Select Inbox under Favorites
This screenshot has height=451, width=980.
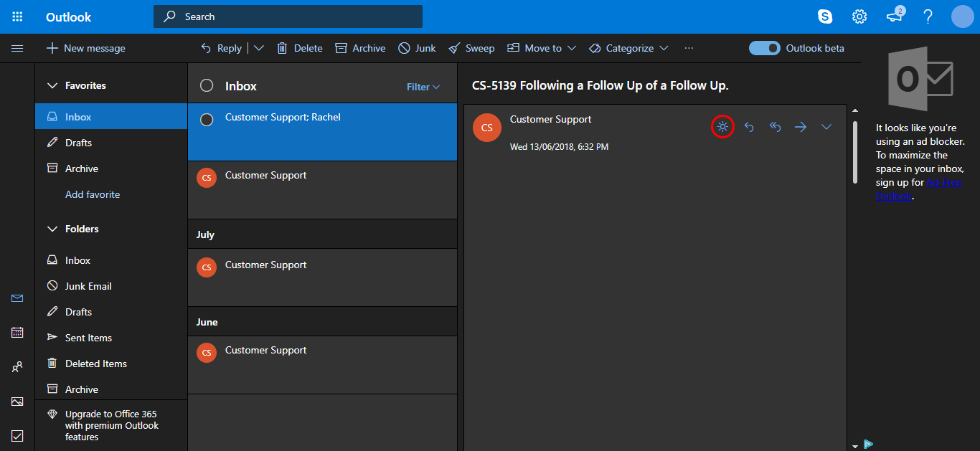coord(111,117)
